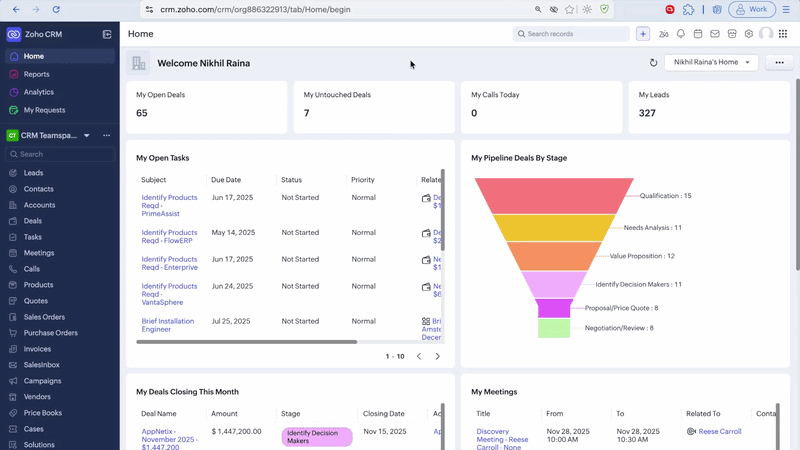
Task: Click the quick create plus button
Action: tap(643, 34)
